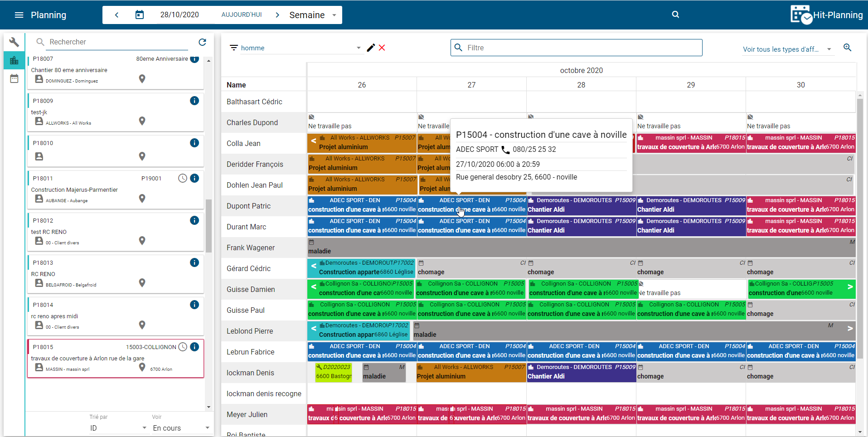Switch to the calendar view tab in the sidebar
868x437 pixels.
[x=14, y=78]
